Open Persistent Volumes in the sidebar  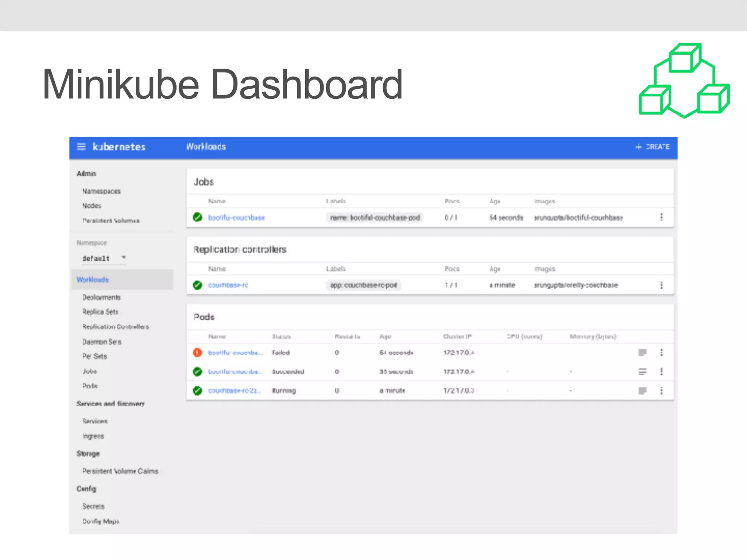click(x=111, y=221)
